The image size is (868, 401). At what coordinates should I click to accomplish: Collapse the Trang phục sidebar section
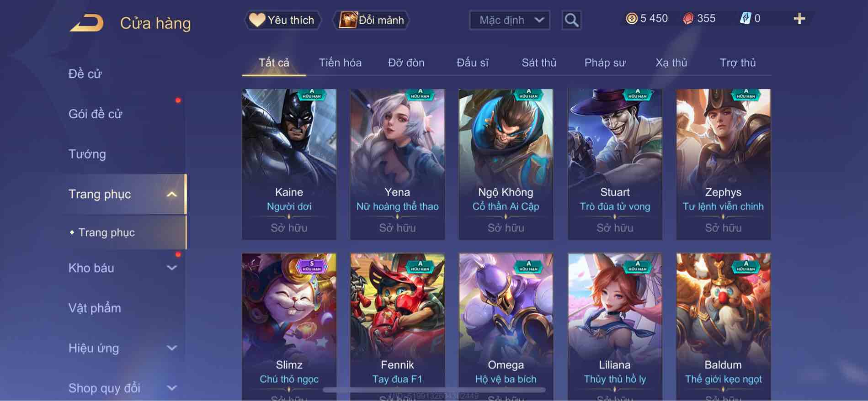172,194
